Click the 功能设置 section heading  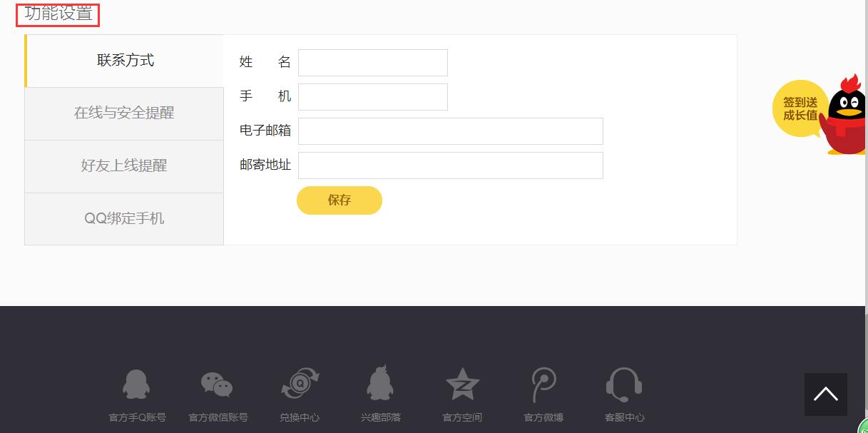[58, 14]
